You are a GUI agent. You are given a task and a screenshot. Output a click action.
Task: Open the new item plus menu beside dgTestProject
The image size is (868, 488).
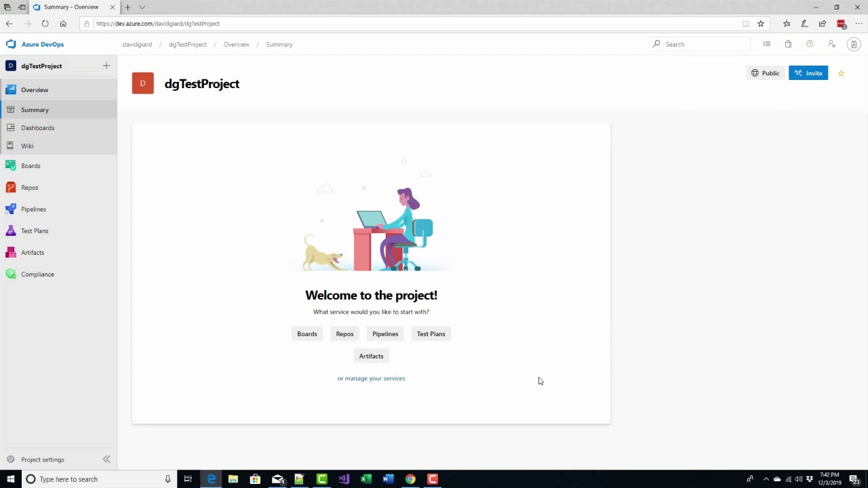[106, 66]
